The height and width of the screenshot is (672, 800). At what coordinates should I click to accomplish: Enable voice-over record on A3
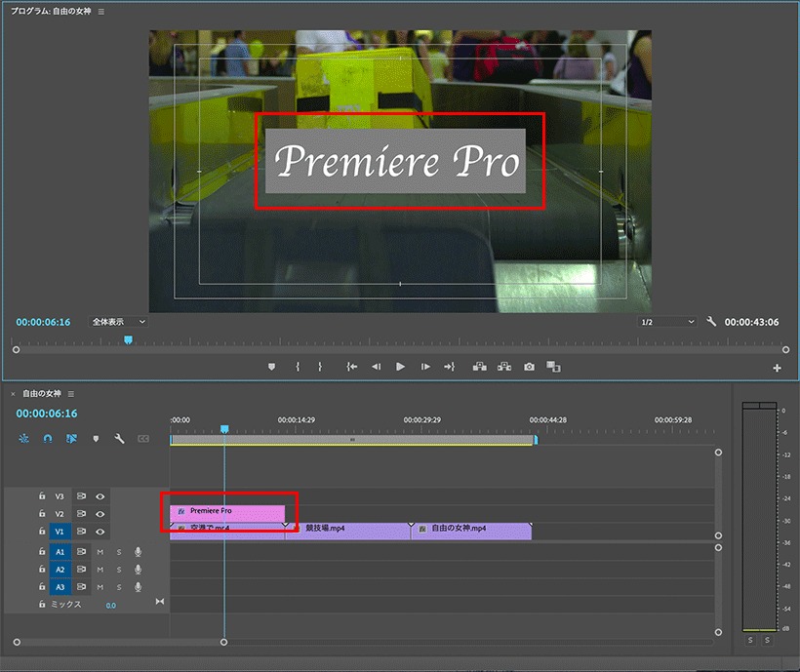[x=138, y=587]
